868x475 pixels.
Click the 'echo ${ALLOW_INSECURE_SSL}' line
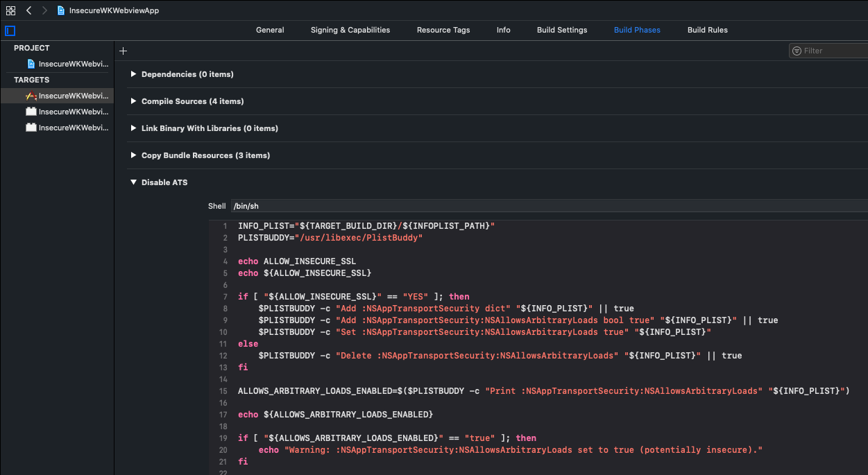(305, 273)
